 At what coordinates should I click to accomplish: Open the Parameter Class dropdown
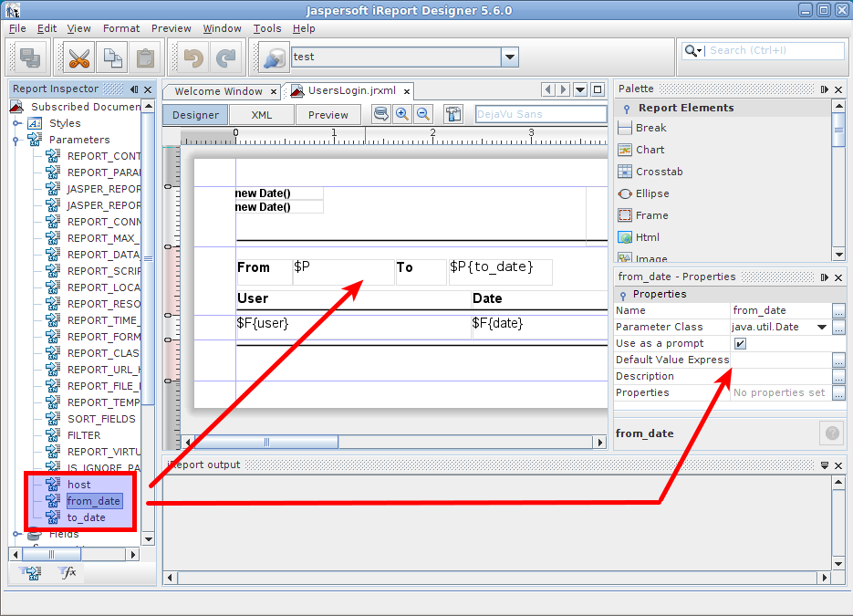click(821, 328)
